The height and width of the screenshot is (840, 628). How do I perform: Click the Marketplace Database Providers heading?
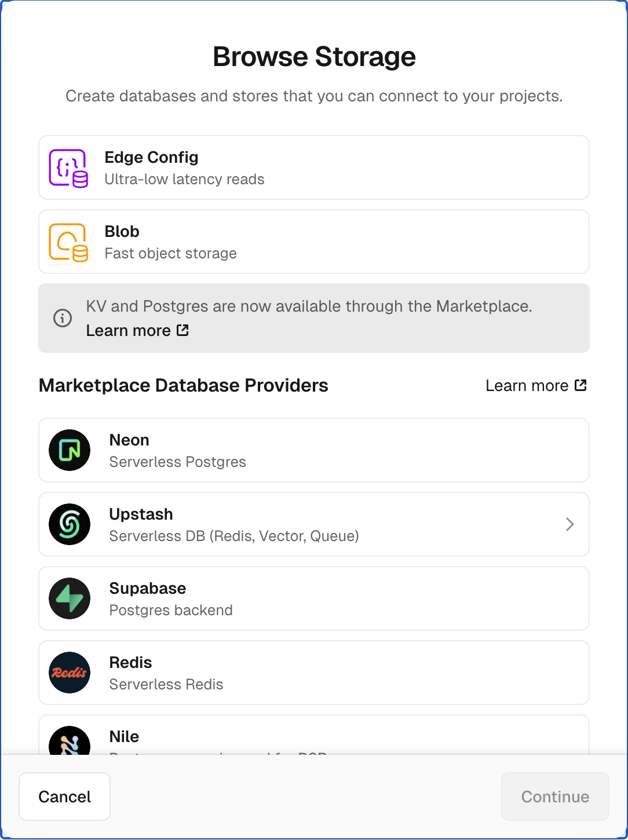pyautogui.click(x=183, y=386)
